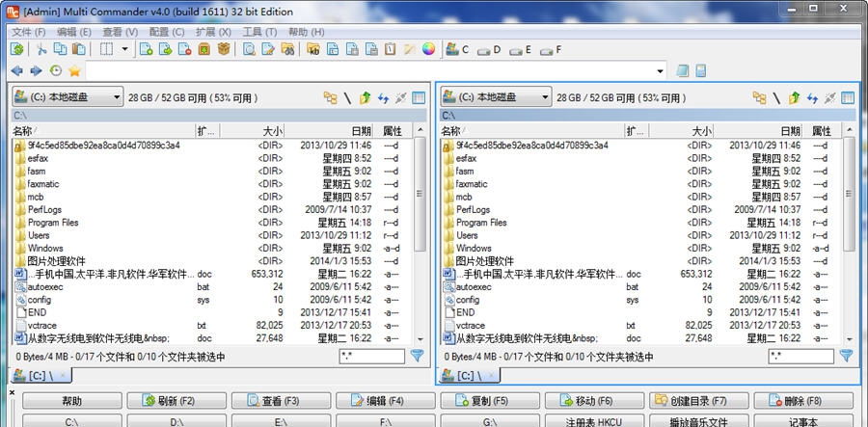Screen dimensions: 868x427
Task: Click the folder size kb icon
Action: [x=313, y=49]
